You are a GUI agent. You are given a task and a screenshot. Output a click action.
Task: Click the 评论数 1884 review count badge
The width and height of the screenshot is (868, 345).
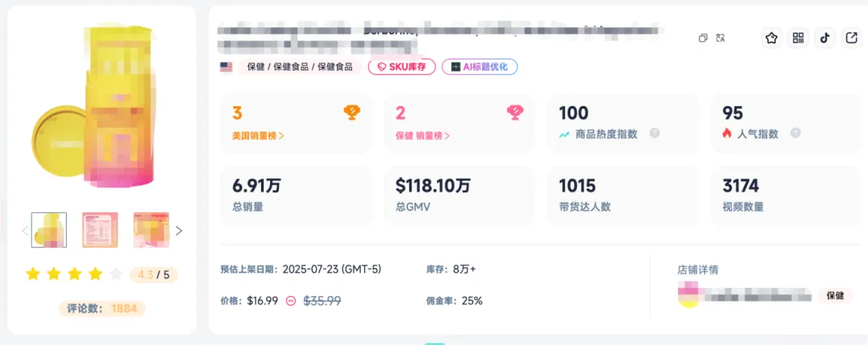pos(102,308)
